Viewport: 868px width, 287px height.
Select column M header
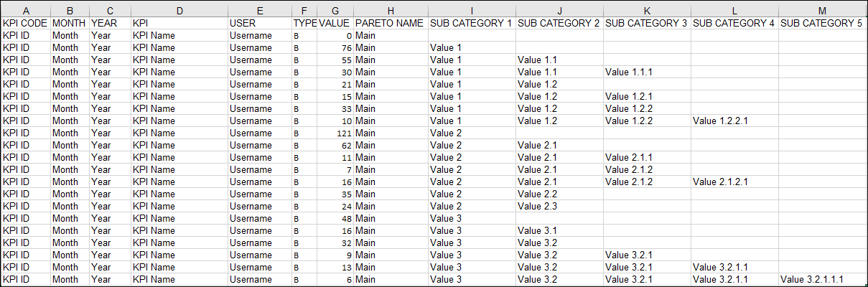click(823, 11)
